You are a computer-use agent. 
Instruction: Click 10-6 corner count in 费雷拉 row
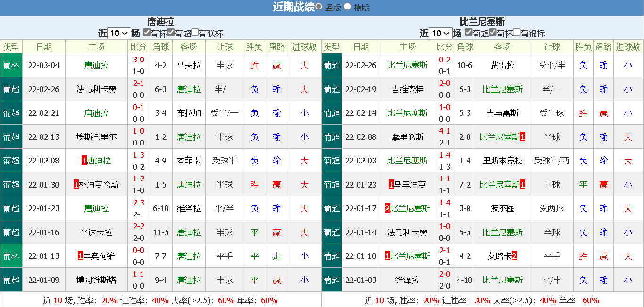coord(465,65)
